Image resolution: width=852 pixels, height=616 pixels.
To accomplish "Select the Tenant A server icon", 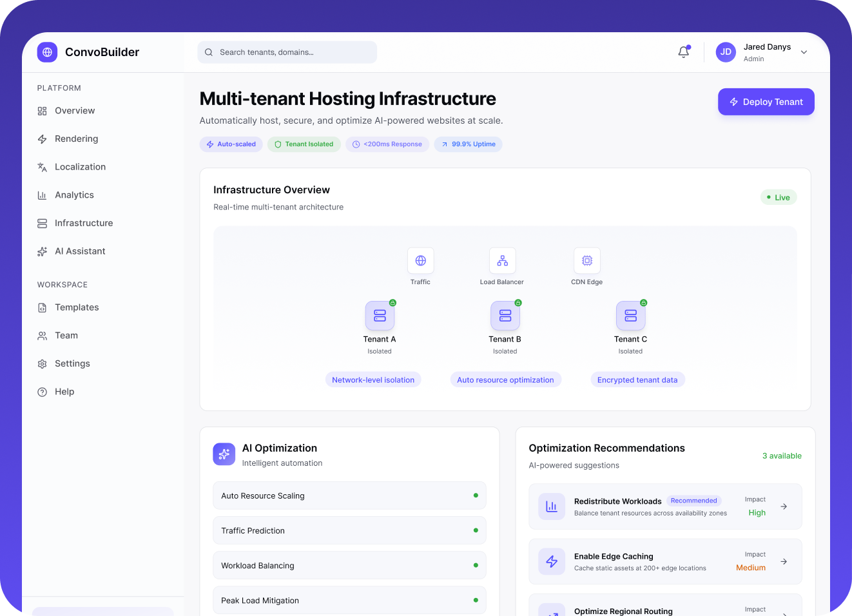I will 380,316.
